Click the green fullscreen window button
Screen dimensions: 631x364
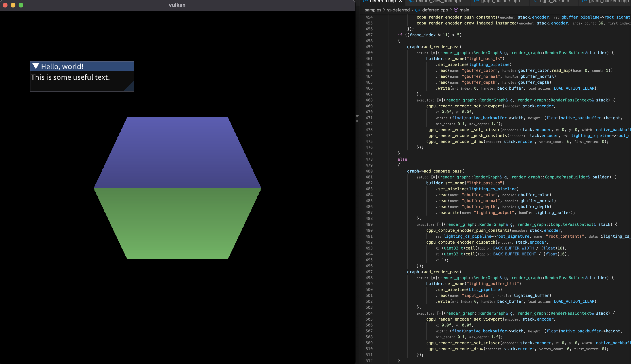(21, 5)
